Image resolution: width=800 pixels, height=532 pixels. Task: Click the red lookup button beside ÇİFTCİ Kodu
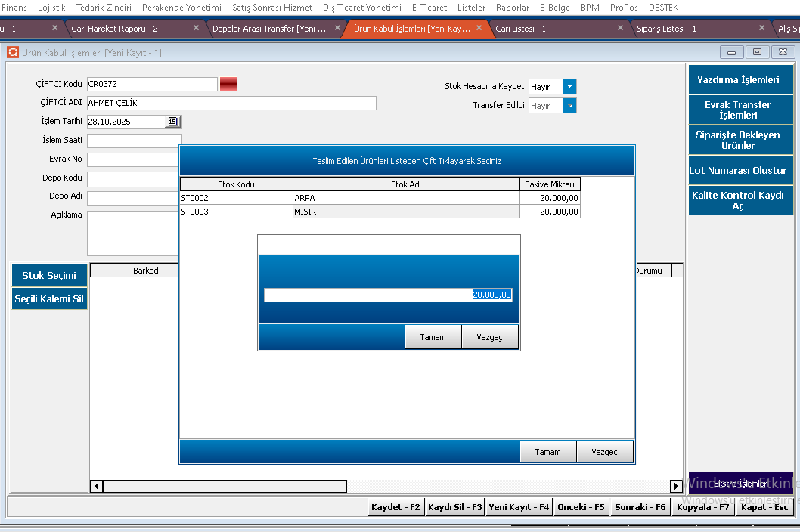point(228,84)
